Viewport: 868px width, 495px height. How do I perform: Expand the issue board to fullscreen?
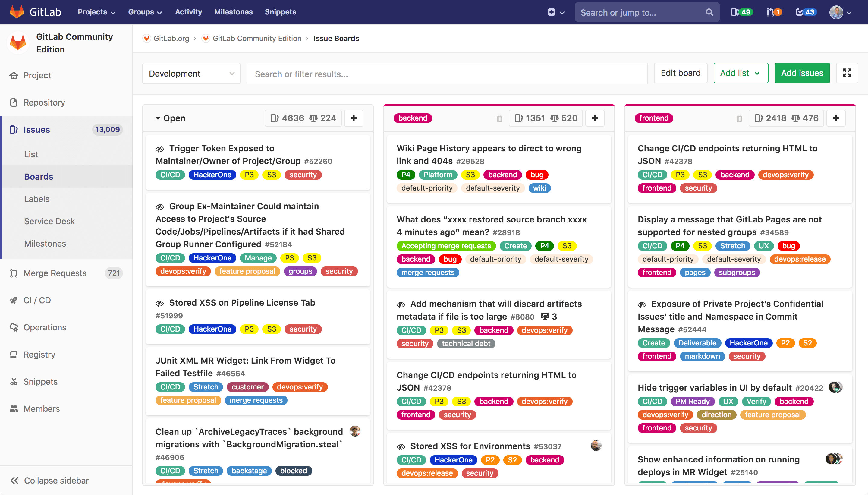(847, 73)
